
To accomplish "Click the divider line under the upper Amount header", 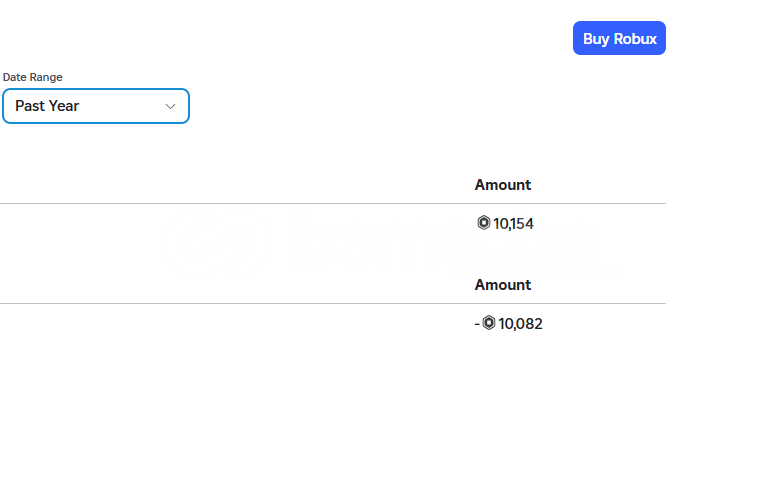I will point(333,203).
